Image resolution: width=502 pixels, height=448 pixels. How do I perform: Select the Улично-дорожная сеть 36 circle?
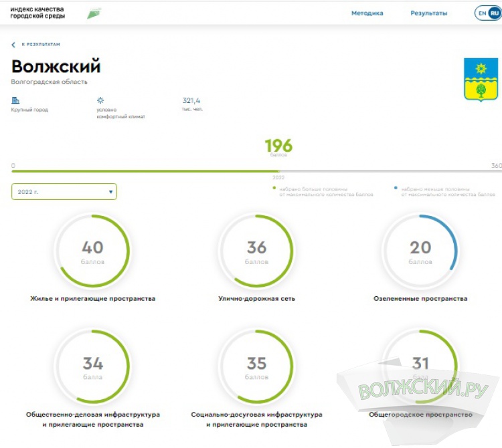256,251
